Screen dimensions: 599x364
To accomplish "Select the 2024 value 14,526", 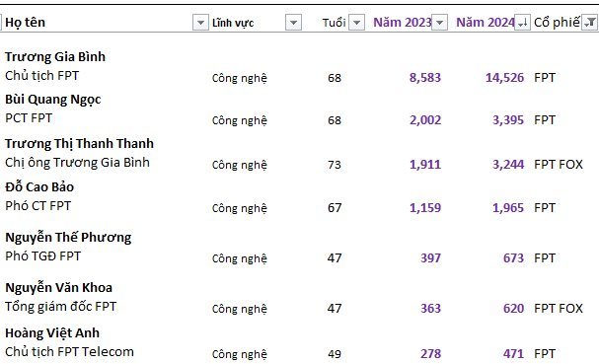I will [x=504, y=78].
